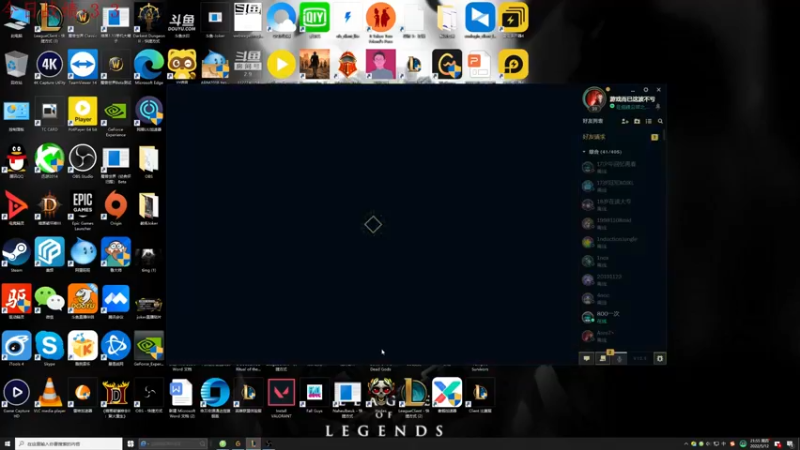
Task: Open WeChat desktop shortcut
Action: coord(49,299)
